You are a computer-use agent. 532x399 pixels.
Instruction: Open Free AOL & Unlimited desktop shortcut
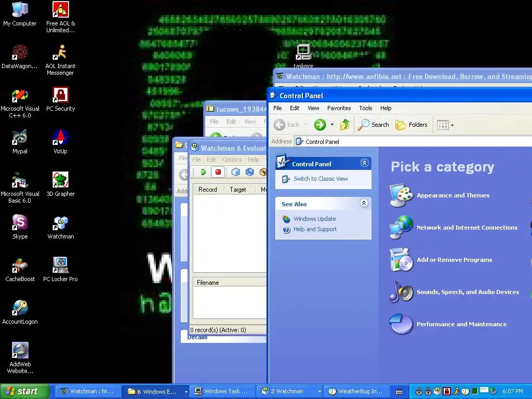(60, 17)
